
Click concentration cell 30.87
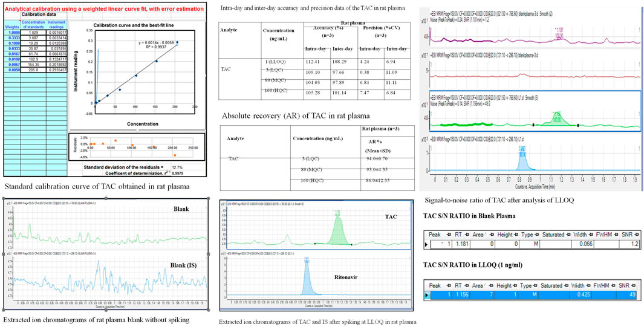click(33, 48)
